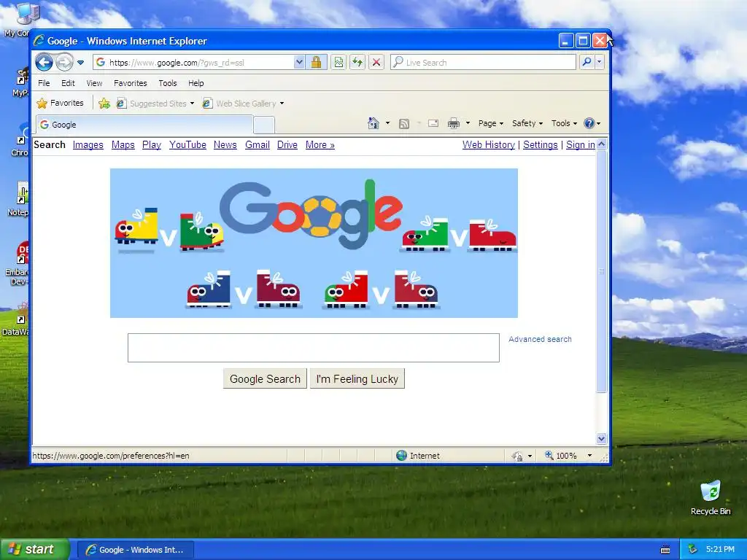Click the Print printer icon
Screen dimensions: 747x560
[454, 123]
